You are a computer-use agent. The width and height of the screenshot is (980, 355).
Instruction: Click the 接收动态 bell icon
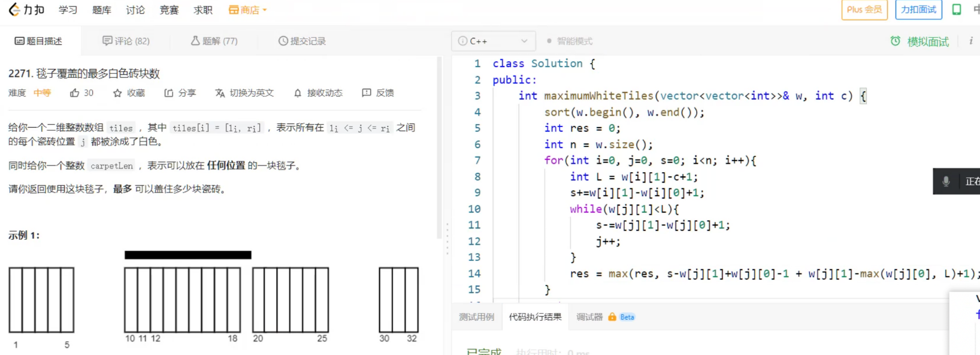(298, 93)
